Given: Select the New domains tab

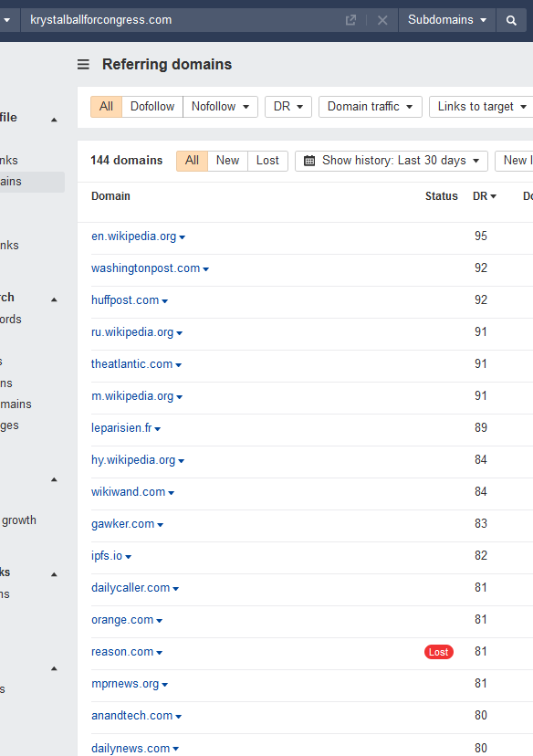Looking at the screenshot, I should (x=227, y=161).
